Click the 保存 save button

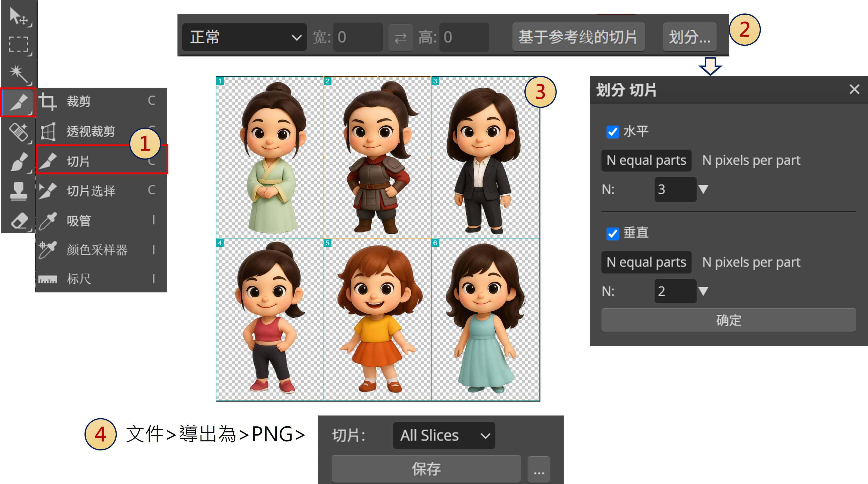point(426,469)
